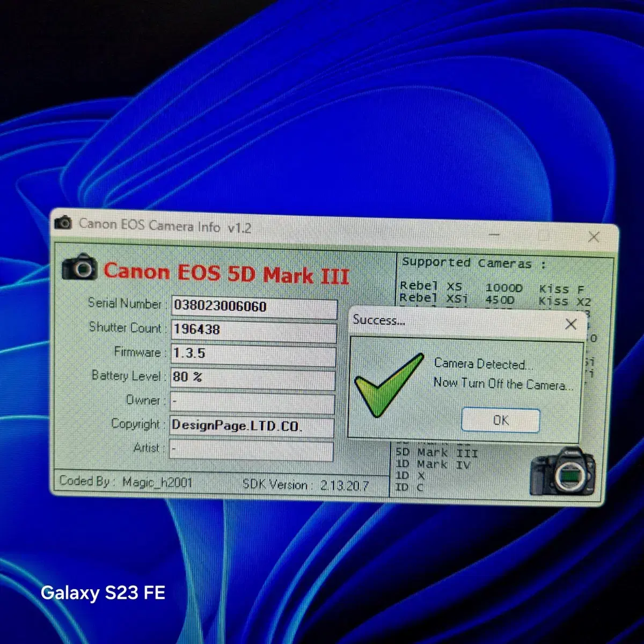Image resolution: width=644 pixels, height=644 pixels.
Task: Click the Firmware value field
Action: 253,355
